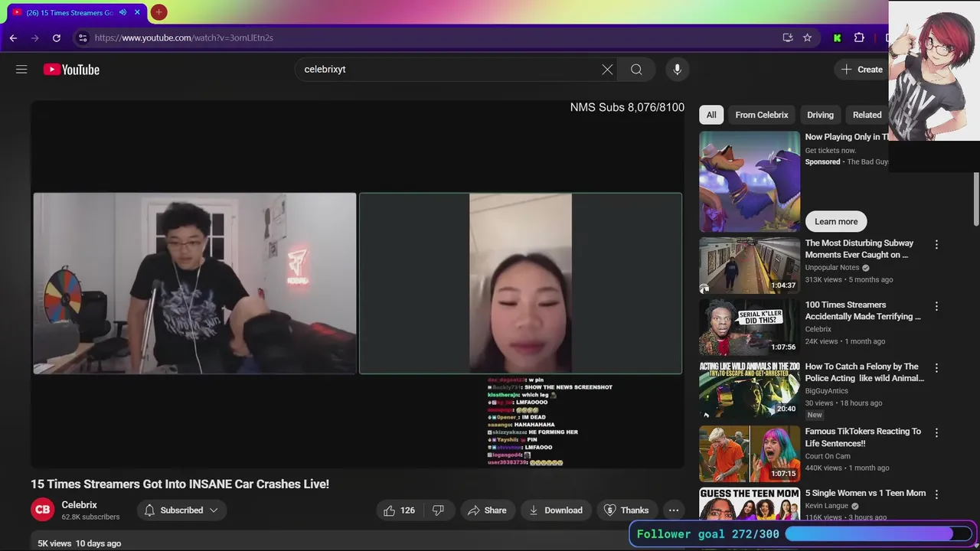This screenshot has width=980, height=551.
Task: Open the YouTube hamburger guide menu
Action: coord(21,70)
